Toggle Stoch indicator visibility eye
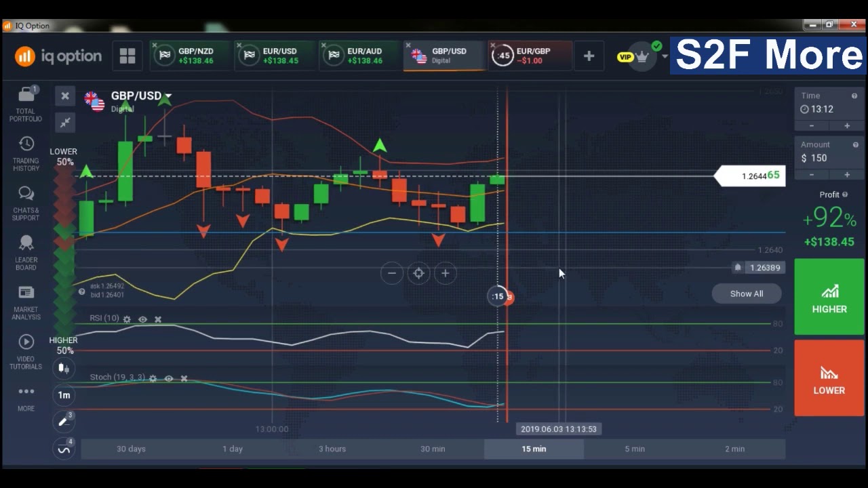This screenshot has width=868, height=488. click(x=168, y=378)
